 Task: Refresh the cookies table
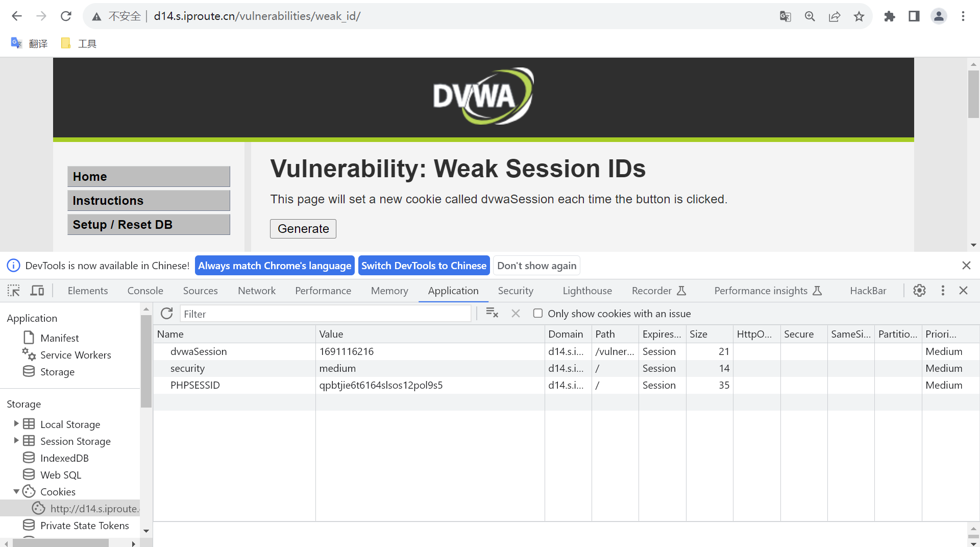click(x=167, y=314)
